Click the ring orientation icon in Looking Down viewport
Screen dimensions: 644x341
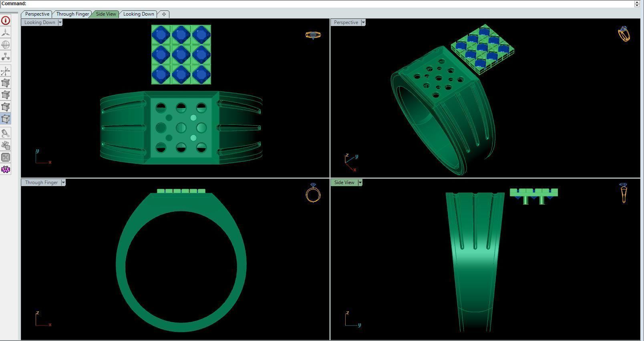pos(313,35)
